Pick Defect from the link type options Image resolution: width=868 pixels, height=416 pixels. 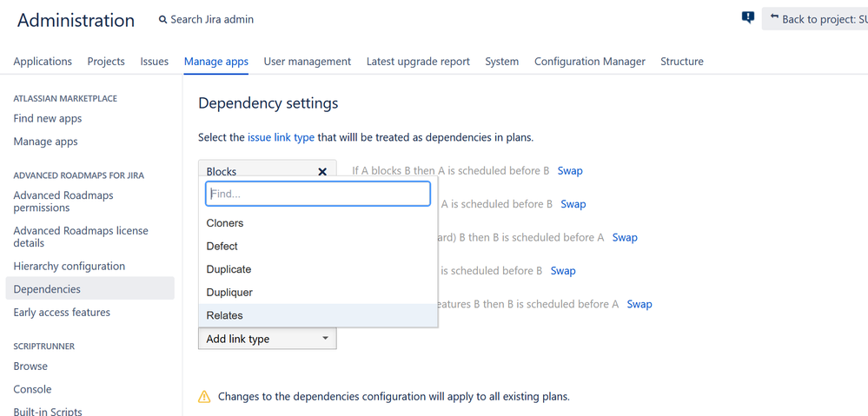318,246
